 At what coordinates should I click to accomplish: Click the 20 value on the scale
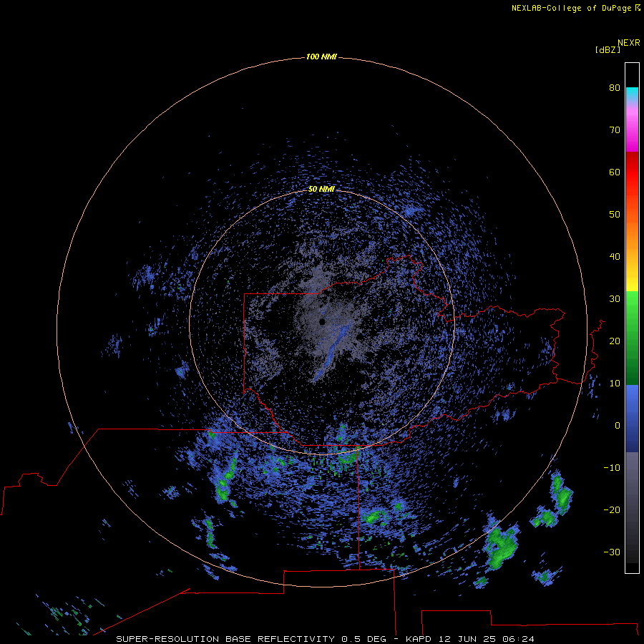pos(615,341)
